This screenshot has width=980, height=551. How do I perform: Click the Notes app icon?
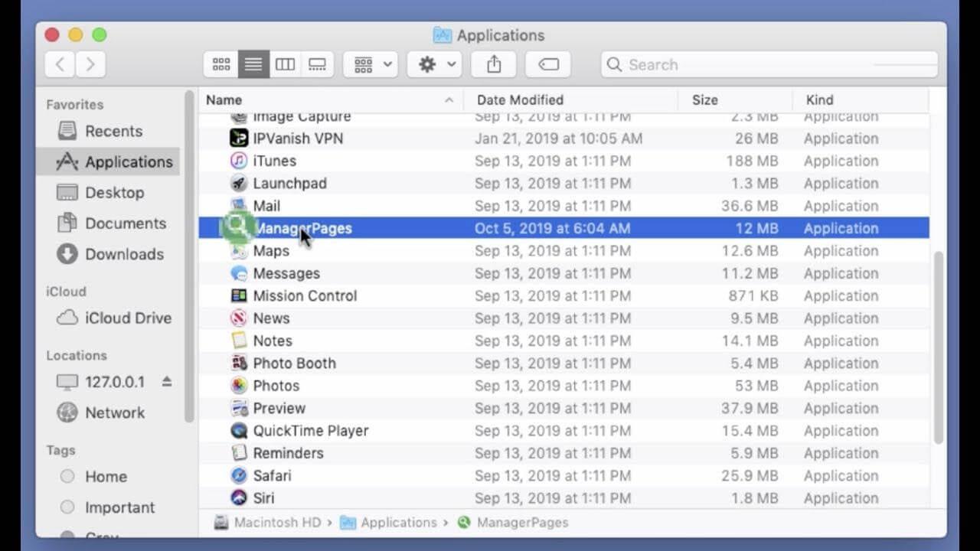[x=239, y=341]
